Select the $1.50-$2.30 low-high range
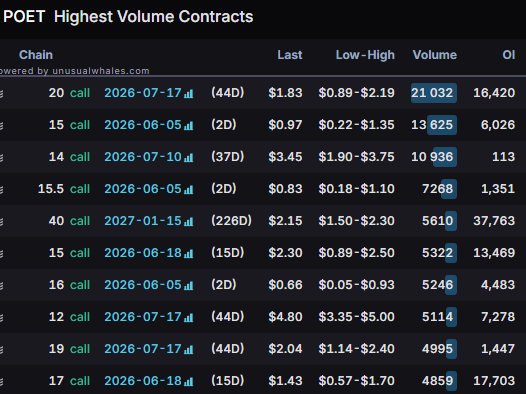The image size is (526, 394). (x=356, y=221)
